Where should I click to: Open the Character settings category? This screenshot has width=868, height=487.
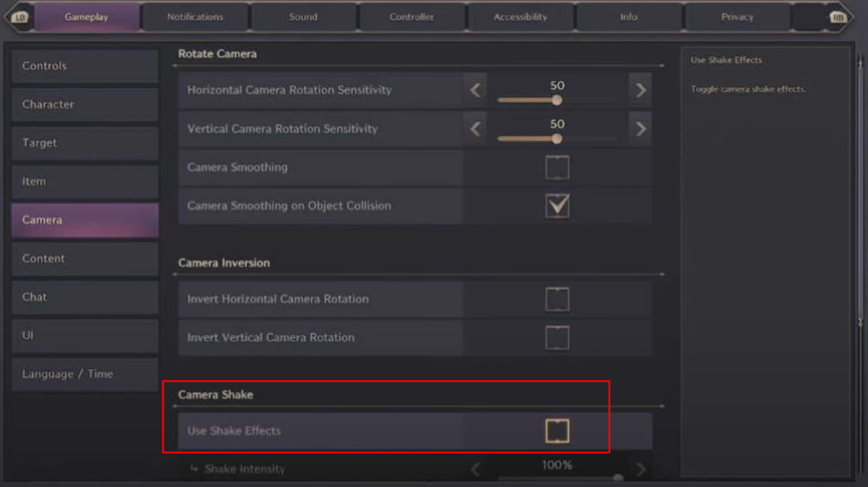[86, 104]
